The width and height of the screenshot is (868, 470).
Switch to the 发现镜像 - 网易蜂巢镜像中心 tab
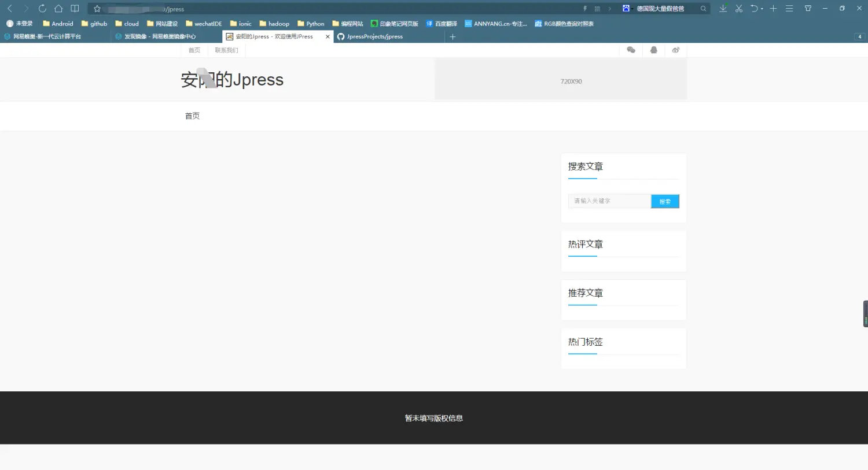point(167,36)
